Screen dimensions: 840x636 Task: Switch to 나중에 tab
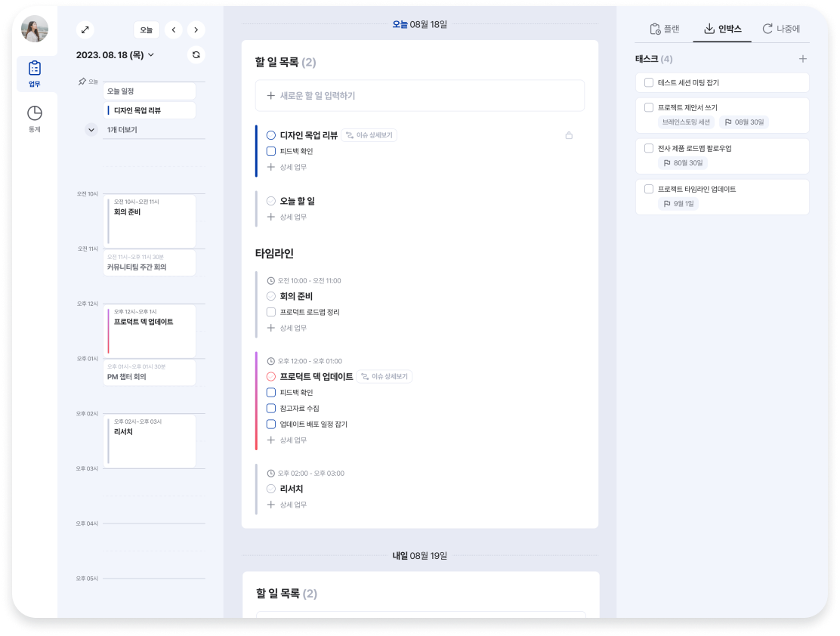pos(781,29)
